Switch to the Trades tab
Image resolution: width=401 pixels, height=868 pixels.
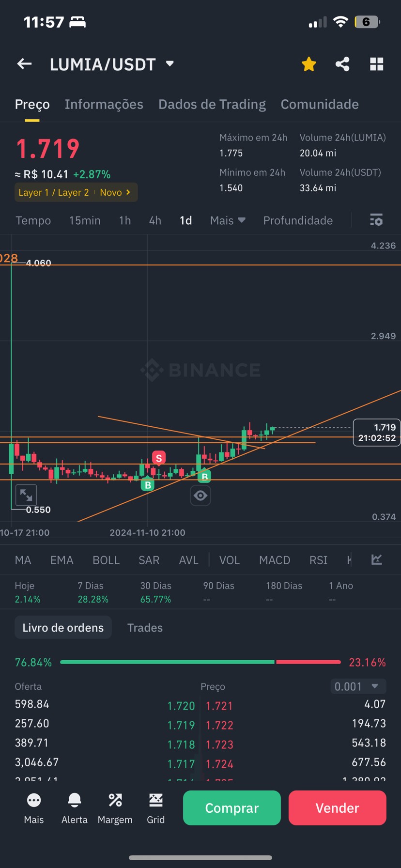click(145, 627)
